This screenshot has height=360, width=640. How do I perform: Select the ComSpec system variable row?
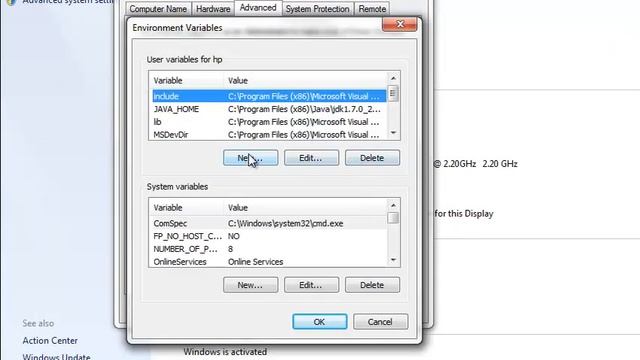[269, 223]
